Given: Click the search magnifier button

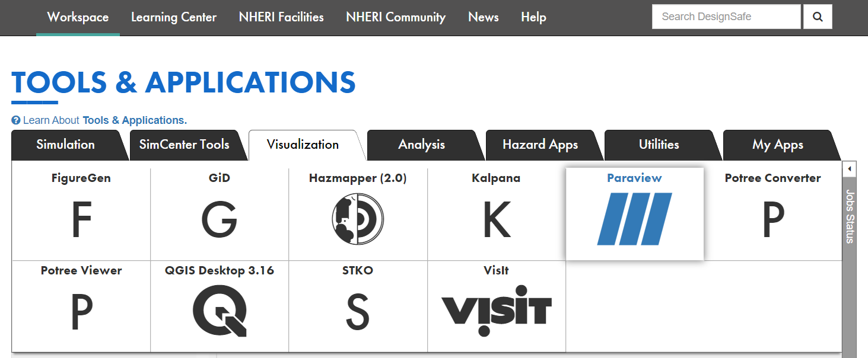Looking at the screenshot, I should pyautogui.click(x=817, y=17).
